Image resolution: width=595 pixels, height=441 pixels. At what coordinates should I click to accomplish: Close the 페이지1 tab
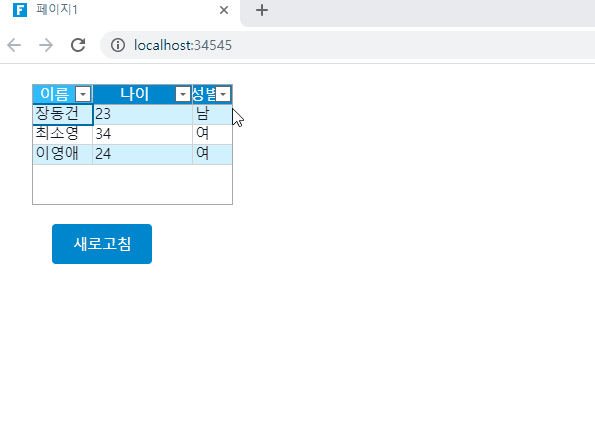pyautogui.click(x=224, y=10)
